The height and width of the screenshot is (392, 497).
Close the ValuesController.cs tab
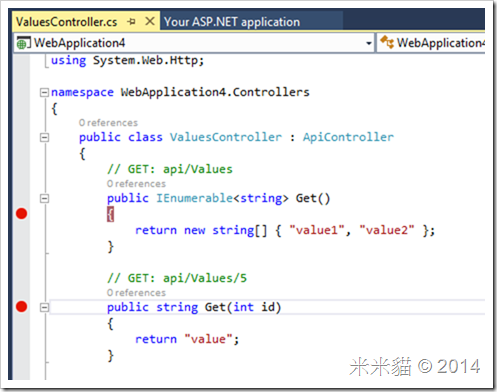coord(150,21)
